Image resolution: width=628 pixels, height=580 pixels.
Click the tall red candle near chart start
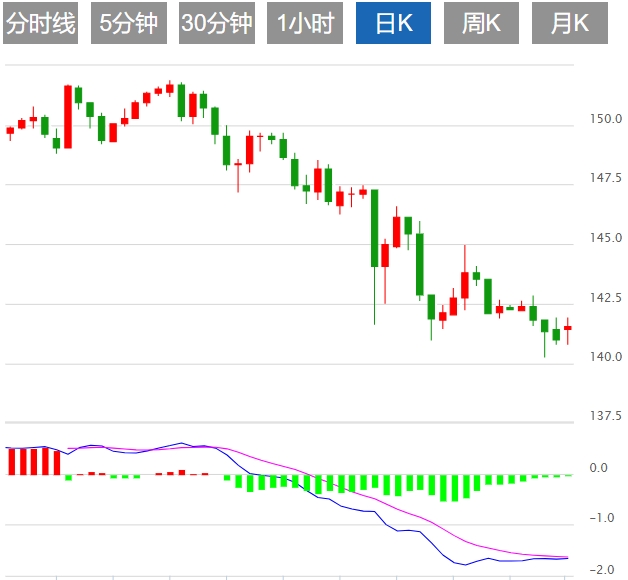[x=68, y=117]
